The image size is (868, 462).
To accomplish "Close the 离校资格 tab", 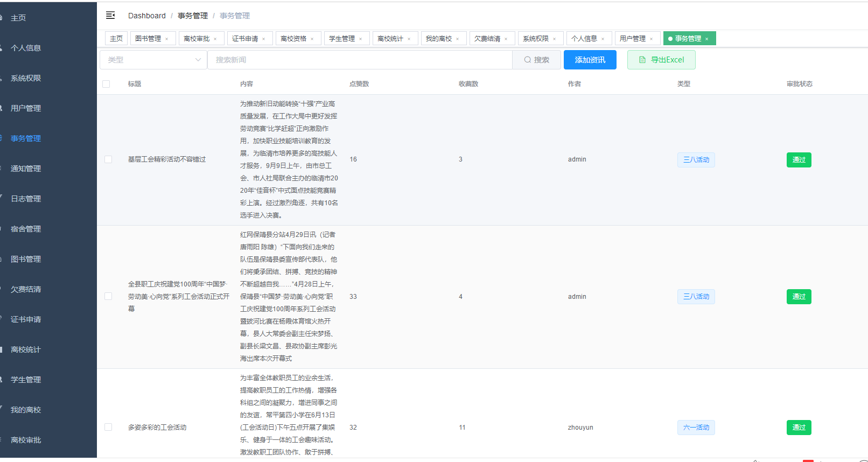I will point(312,39).
